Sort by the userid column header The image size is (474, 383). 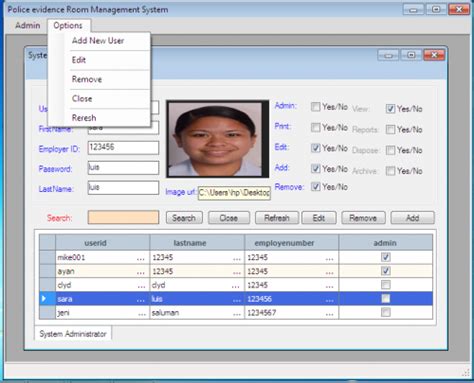pyautogui.click(x=102, y=243)
